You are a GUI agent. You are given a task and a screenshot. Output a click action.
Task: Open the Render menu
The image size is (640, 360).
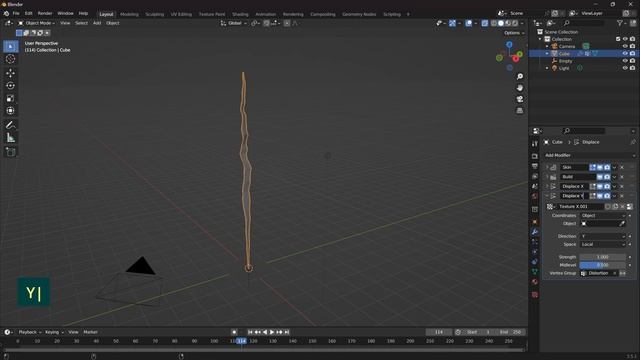point(45,13)
